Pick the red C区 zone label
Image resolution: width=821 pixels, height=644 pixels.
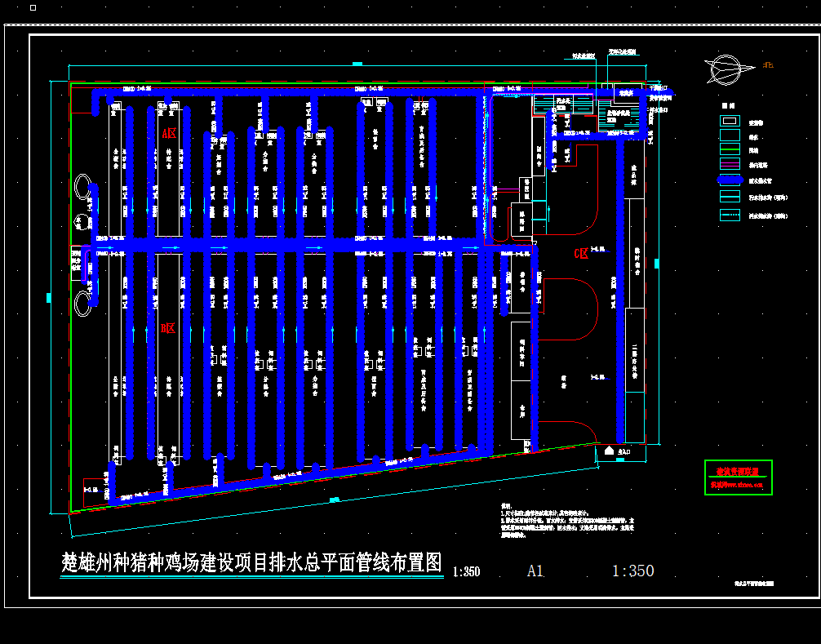(x=581, y=254)
